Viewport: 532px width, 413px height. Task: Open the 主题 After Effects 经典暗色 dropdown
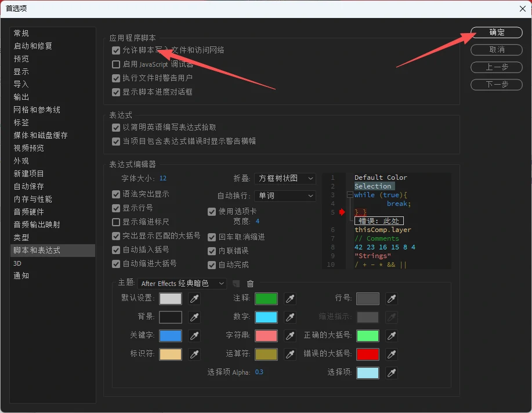click(x=182, y=284)
